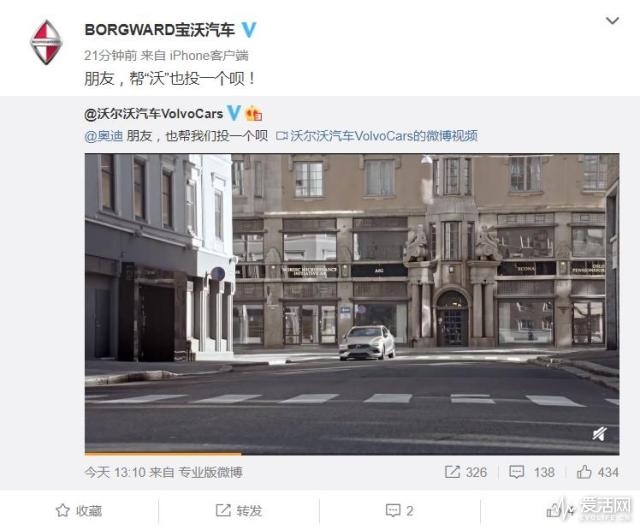Click 收藏 star to favorite the post
This screenshot has width=640, height=530.
[x=79, y=510]
